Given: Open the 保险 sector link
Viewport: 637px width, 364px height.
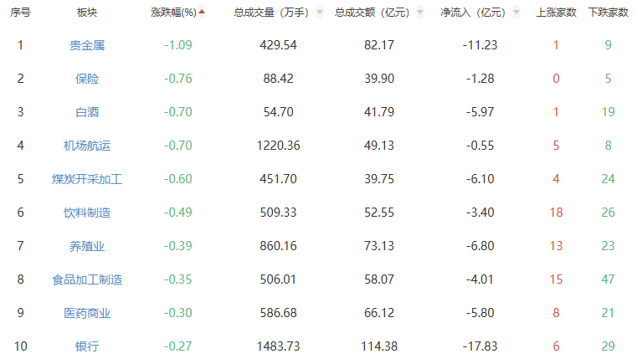Looking at the screenshot, I should pyautogui.click(x=87, y=79).
